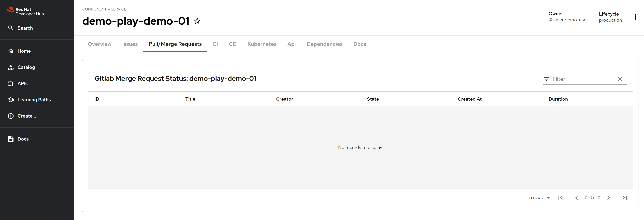Click the Red Hat Developer Hub logo
Image resolution: width=644 pixels, height=220 pixels.
[x=25, y=11]
